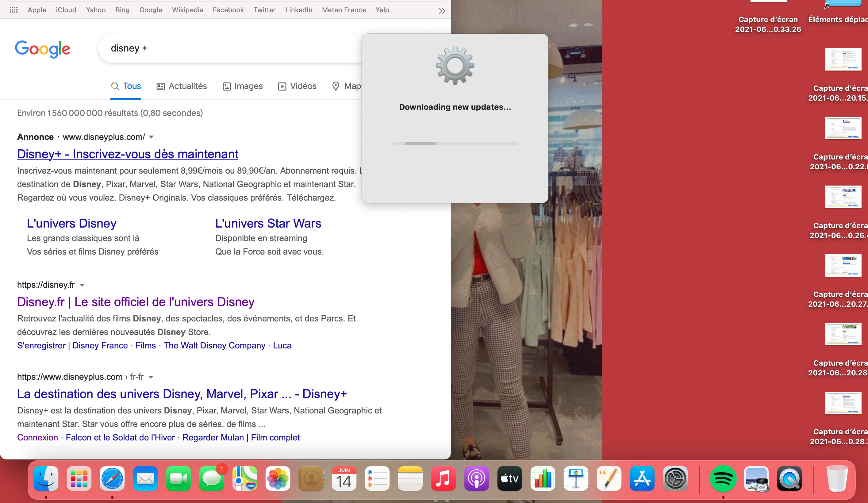868x503 pixels.
Task: Open the Trash in the Dock
Action: coord(837,478)
